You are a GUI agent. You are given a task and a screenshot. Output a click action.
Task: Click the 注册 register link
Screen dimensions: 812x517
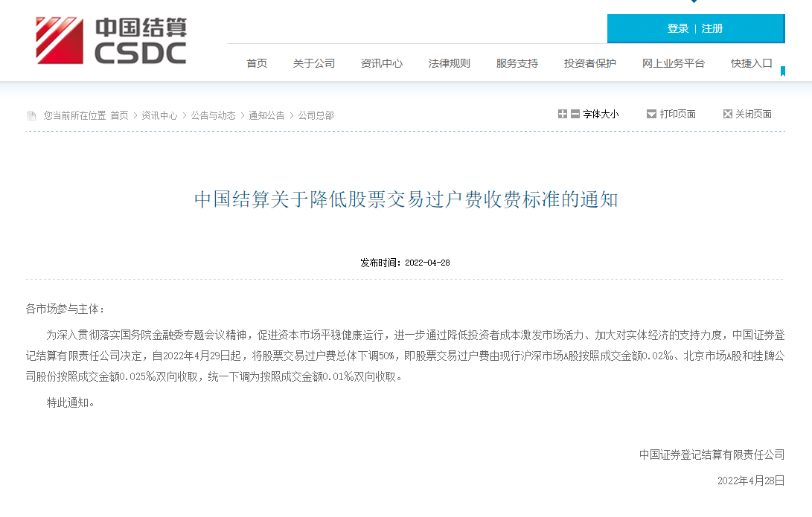click(x=712, y=28)
